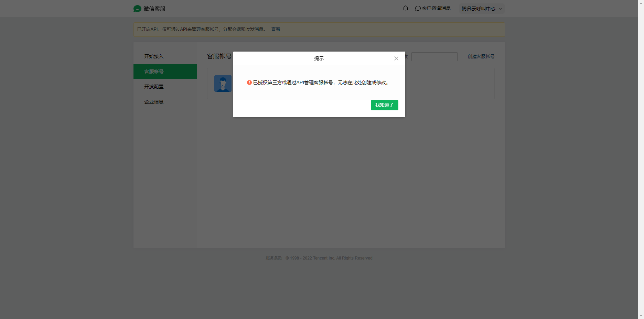The image size is (644, 319).
Task: Select 开始接入 in the sidebar
Action: point(165,56)
